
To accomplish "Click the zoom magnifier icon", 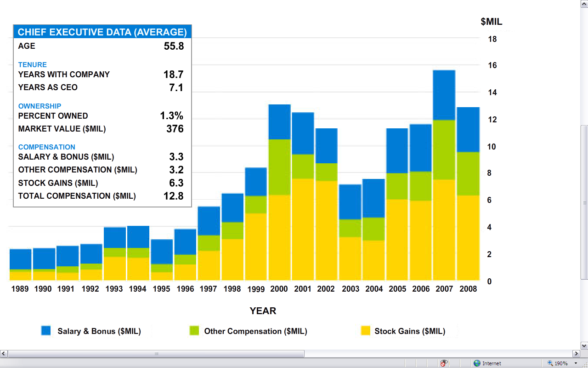I will tap(550, 363).
